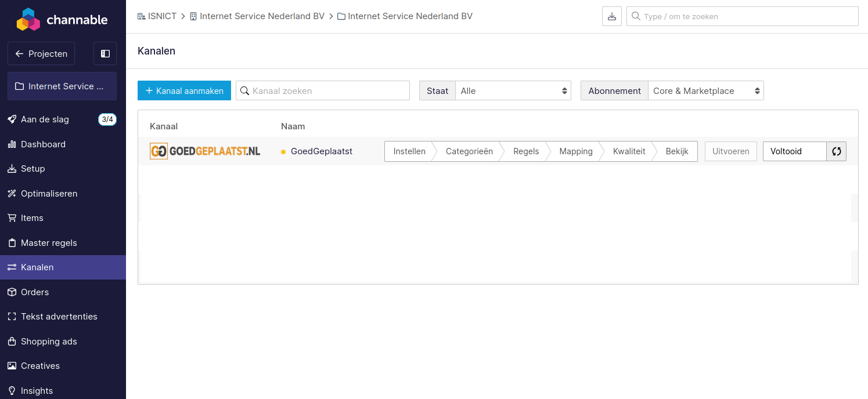
Task: Go to Items in the sidebar
Action: 32,218
